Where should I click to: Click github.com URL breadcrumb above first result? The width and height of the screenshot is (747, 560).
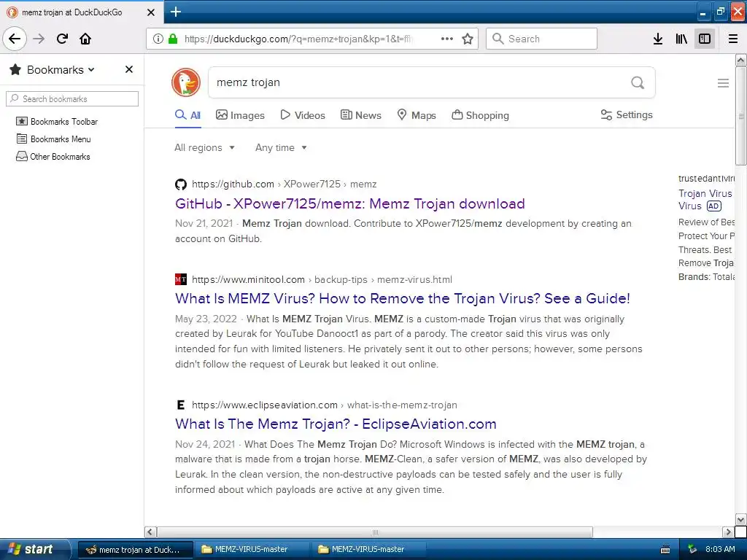pyautogui.click(x=284, y=184)
